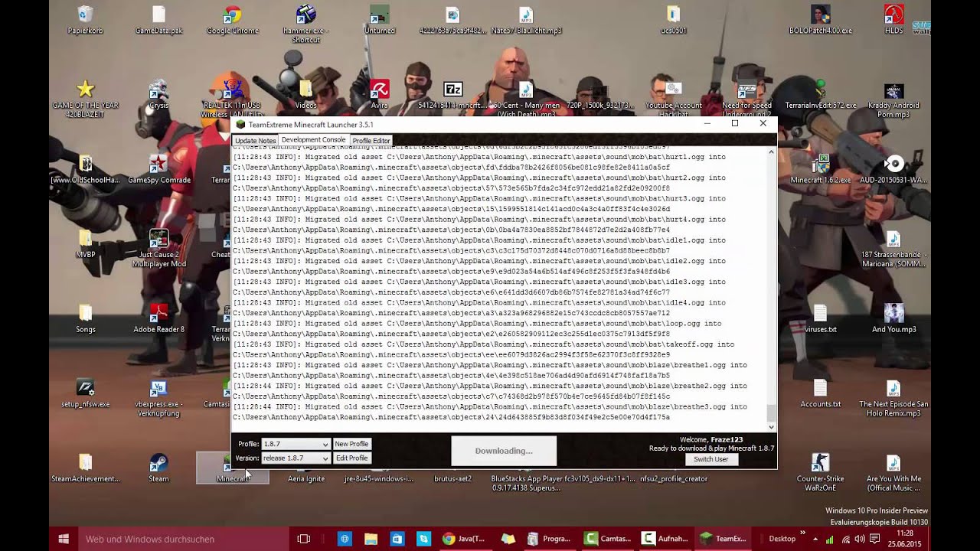Open TerrariaInvEdit.572.exe desktop icon

(x=820, y=93)
